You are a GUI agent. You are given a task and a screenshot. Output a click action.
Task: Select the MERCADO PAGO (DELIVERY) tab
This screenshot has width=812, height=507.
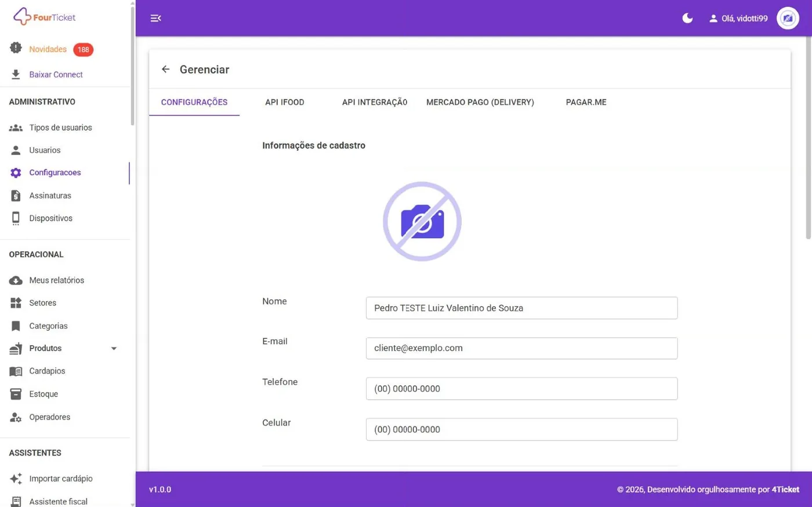click(480, 102)
